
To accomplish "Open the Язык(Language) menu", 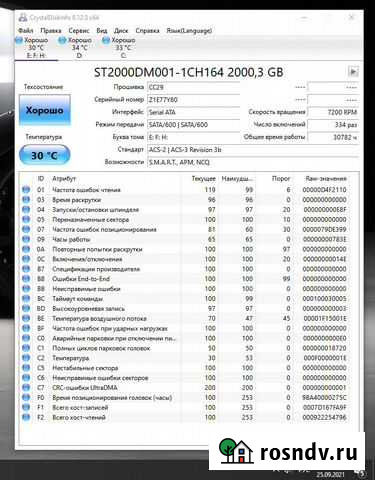I will [189, 30].
